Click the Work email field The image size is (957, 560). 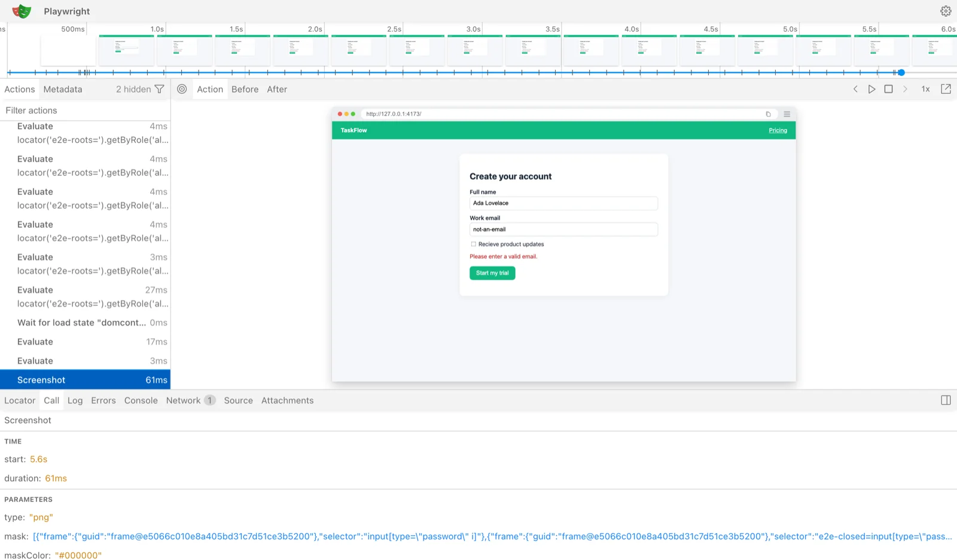click(563, 229)
